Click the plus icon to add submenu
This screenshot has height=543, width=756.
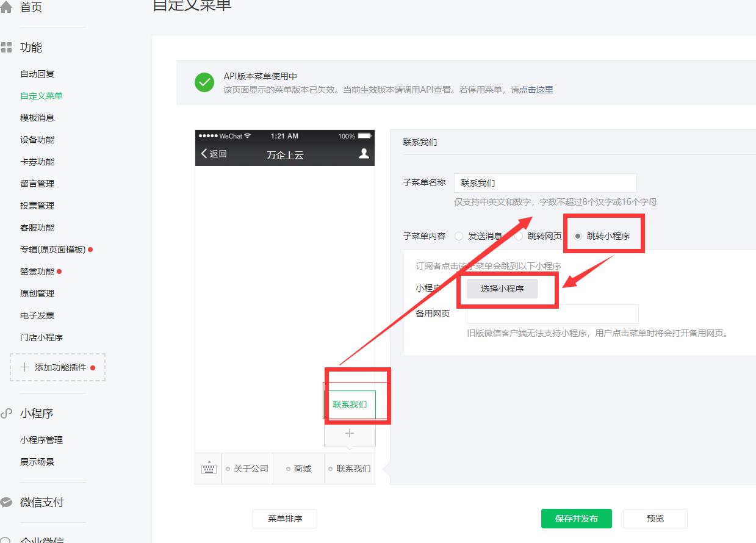click(350, 433)
